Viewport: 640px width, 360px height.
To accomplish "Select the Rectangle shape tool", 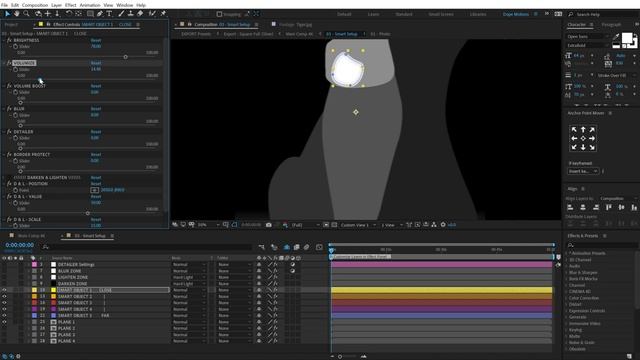I will pyautogui.click(x=90, y=14).
